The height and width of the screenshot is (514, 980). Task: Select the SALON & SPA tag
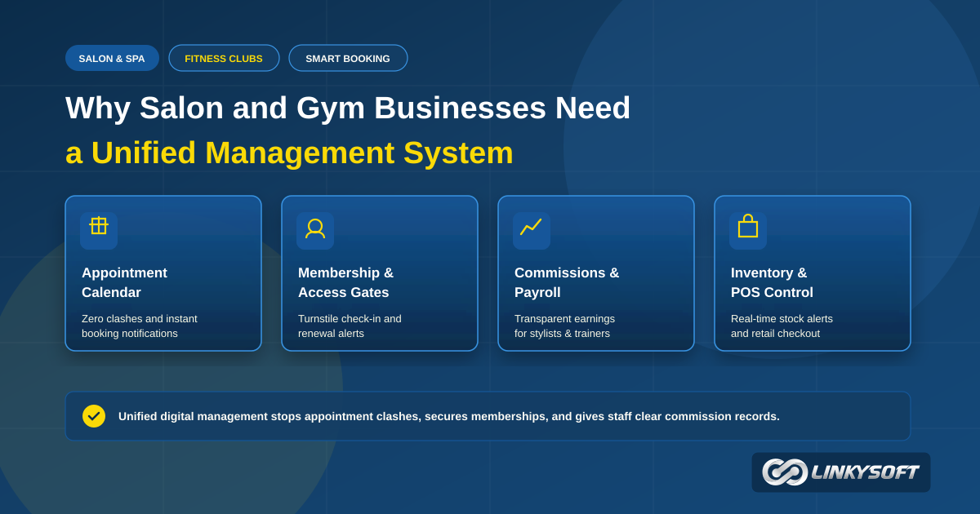(112, 58)
